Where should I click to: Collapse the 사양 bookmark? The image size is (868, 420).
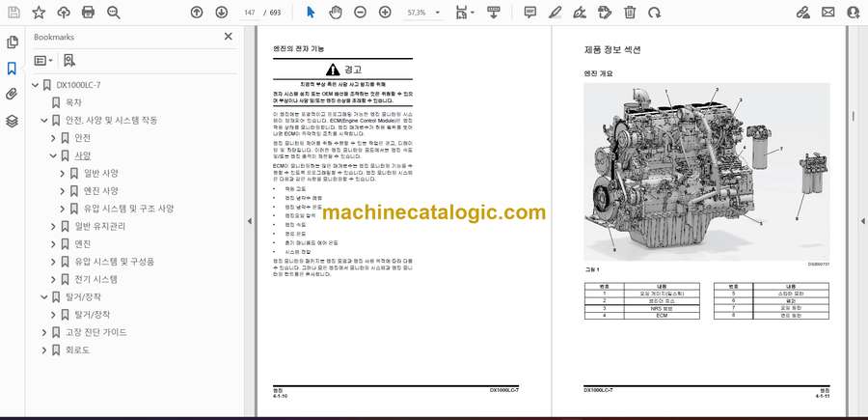pos(53,155)
